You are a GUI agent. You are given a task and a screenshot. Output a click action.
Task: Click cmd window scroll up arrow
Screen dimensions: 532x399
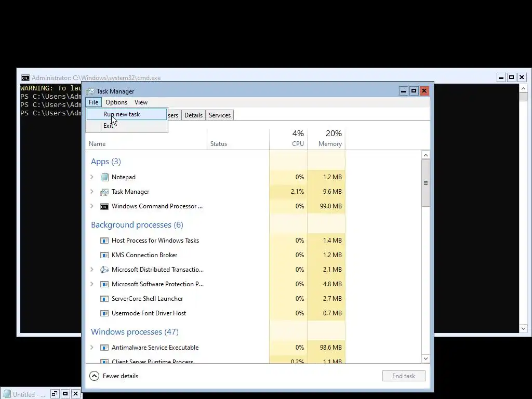[523, 89]
